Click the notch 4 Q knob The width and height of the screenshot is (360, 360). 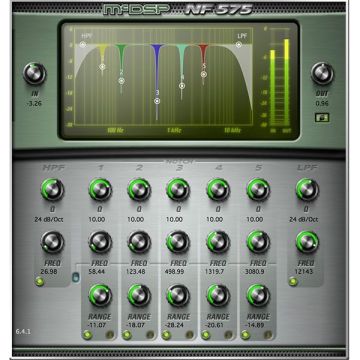tap(218, 190)
